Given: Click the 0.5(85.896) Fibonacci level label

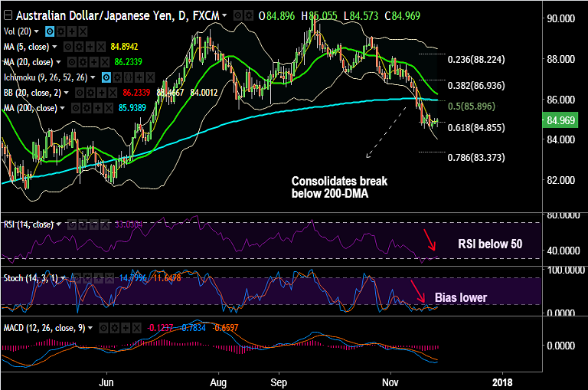Looking at the screenshot, I should coord(472,107).
